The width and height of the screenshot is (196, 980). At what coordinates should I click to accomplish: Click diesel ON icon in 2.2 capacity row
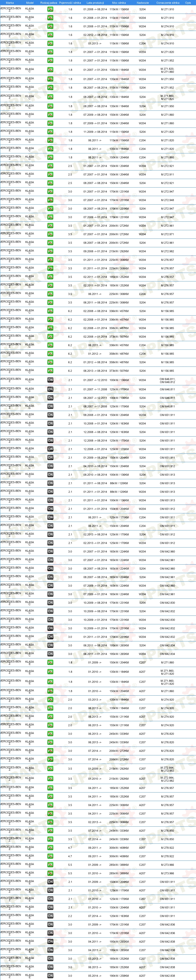point(50,916)
